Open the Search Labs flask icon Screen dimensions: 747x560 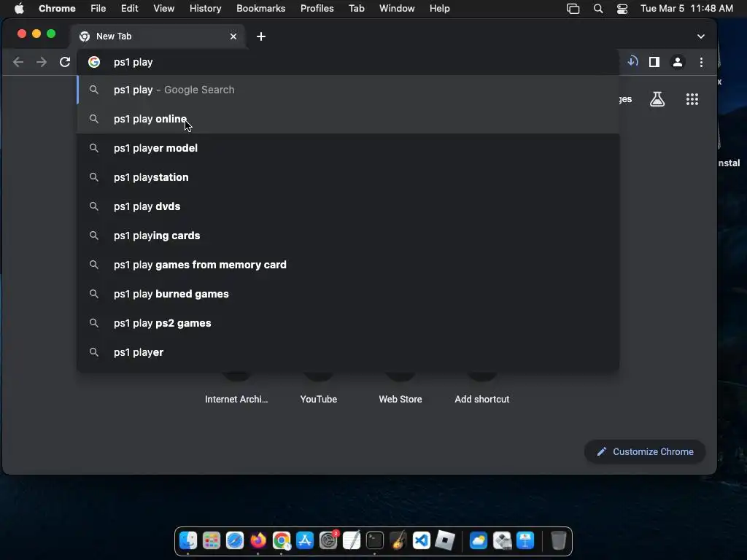[x=657, y=99]
